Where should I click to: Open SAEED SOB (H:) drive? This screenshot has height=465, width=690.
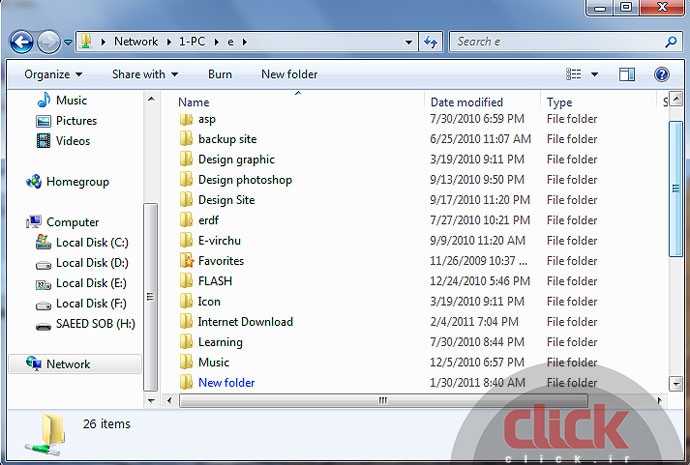click(85, 324)
